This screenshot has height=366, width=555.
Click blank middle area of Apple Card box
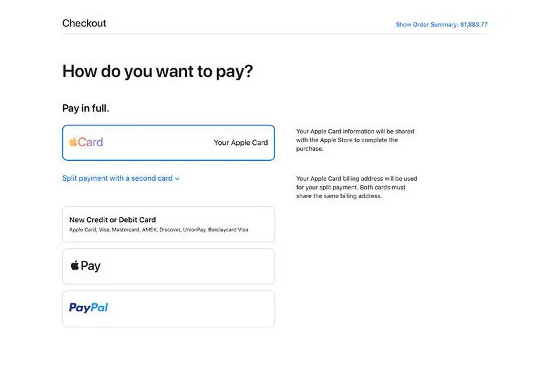pos(158,143)
